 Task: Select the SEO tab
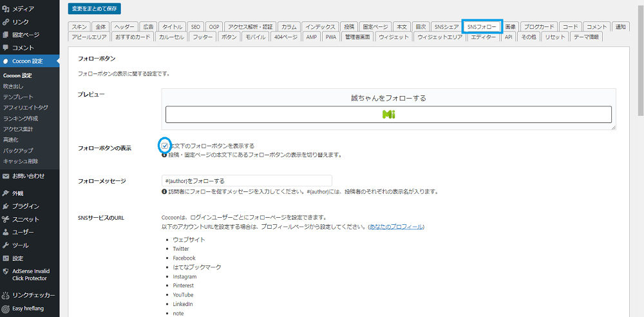(x=196, y=26)
